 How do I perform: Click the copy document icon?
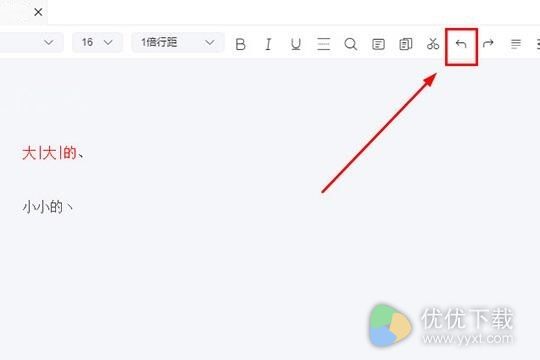click(x=405, y=44)
